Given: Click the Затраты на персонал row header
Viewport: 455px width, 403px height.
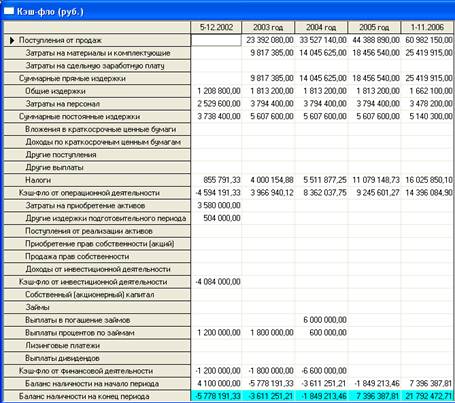Looking at the screenshot, I should pyautogui.click(x=97, y=104).
